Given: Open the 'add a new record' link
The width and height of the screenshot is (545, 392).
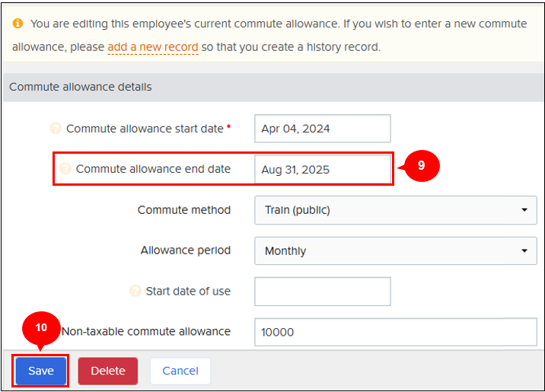Looking at the screenshot, I should (152, 47).
